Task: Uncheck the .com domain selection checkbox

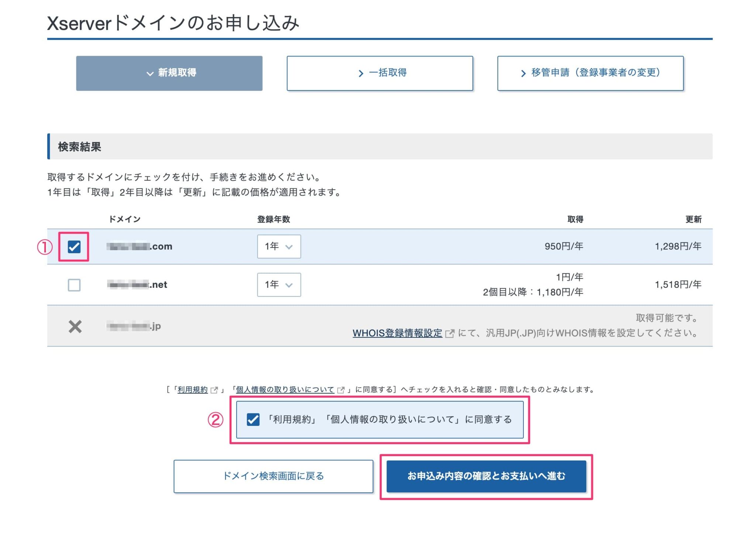Action: pyautogui.click(x=75, y=247)
